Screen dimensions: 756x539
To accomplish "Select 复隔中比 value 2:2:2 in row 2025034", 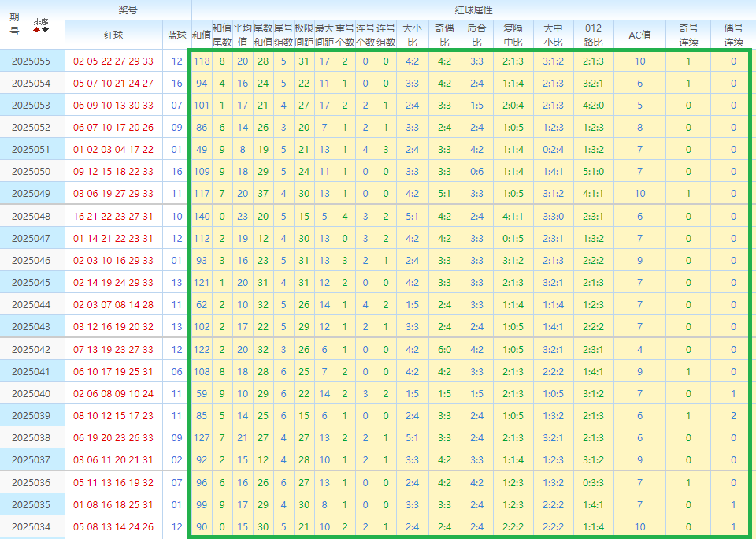I will [x=513, y=527].
